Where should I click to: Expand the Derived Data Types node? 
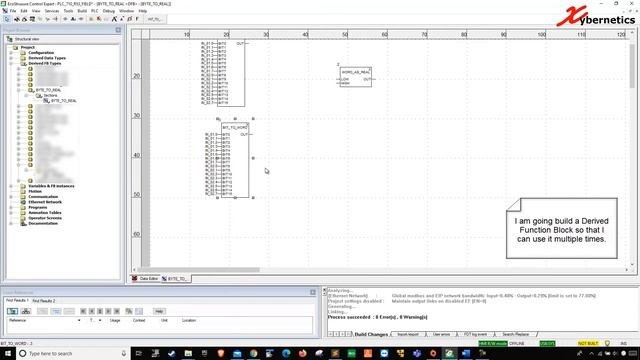pos(11,58)
